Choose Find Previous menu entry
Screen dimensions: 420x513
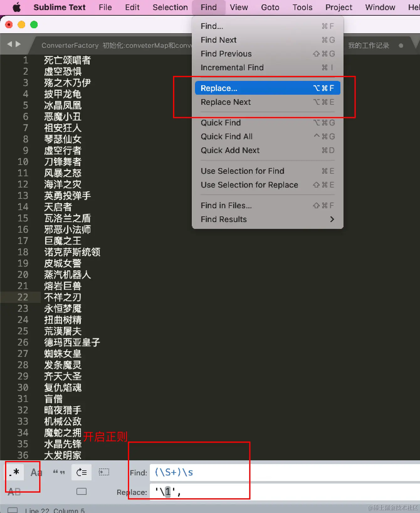(267, 54)
